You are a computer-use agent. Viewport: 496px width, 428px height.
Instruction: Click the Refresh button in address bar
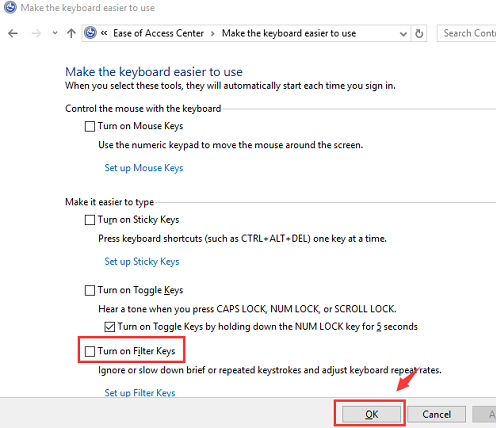pos(419,33)
